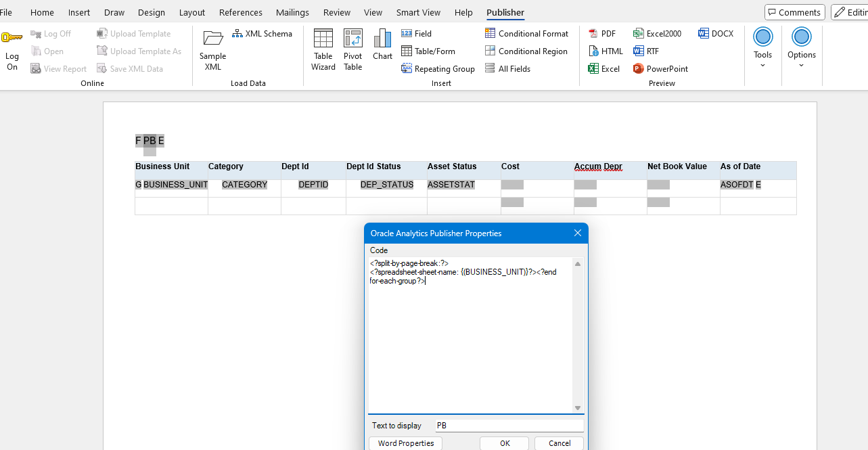This screenshot has width=868, height=450.
Task: Launch the Table Wizard
Action: pyautogui.click(x=323, y=50)
